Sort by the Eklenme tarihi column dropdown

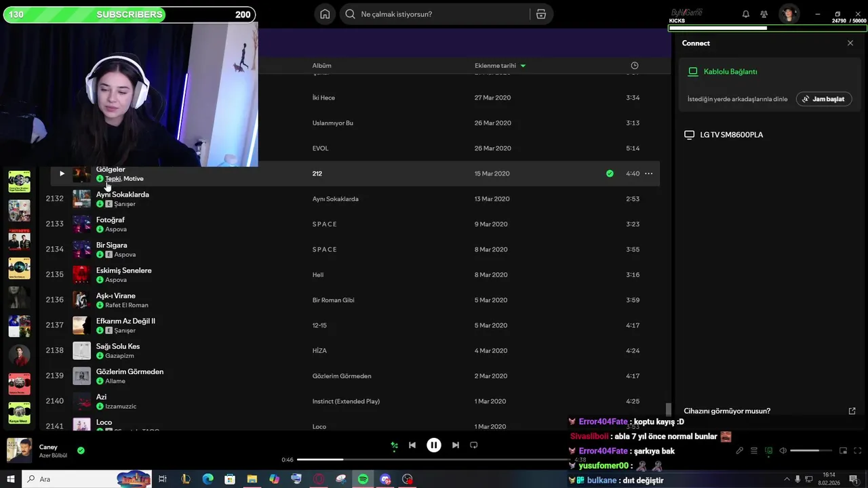point(500,66)
